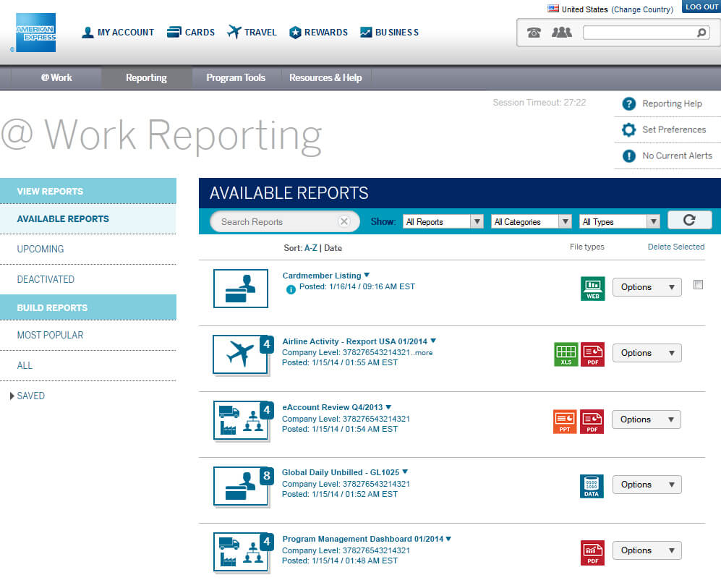This screenshot has width=721, height=588.
Task: Open the PPT file for eAccount Review
Action: tap(565, 420)
